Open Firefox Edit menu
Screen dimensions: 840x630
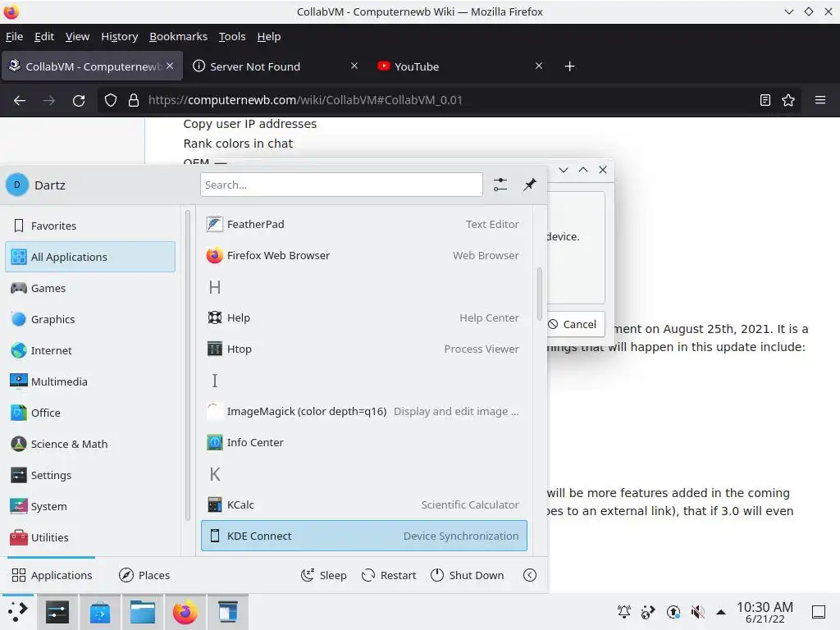click(x=44, y=36)
